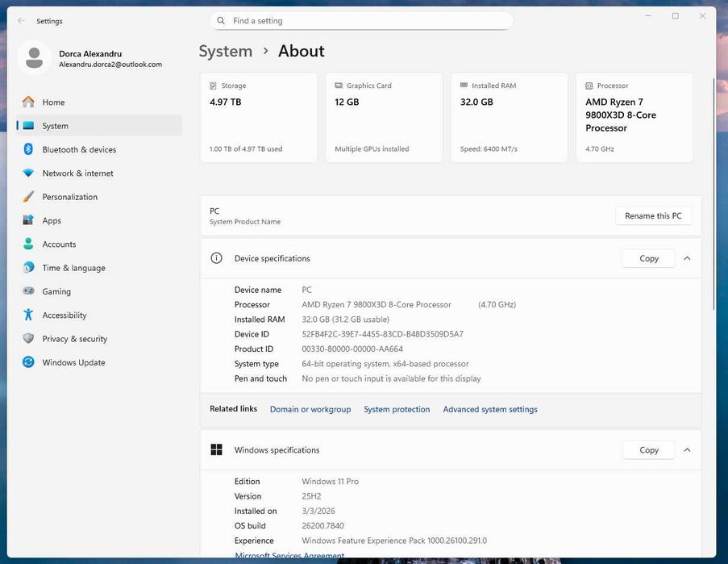
Task: Click the Accessibility figure icon
Action: (x=28, y=315)
